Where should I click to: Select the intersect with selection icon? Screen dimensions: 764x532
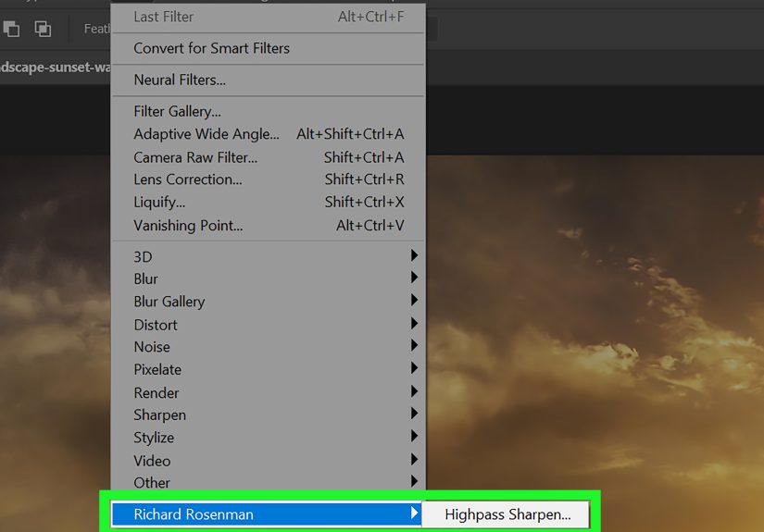point(43,29)
